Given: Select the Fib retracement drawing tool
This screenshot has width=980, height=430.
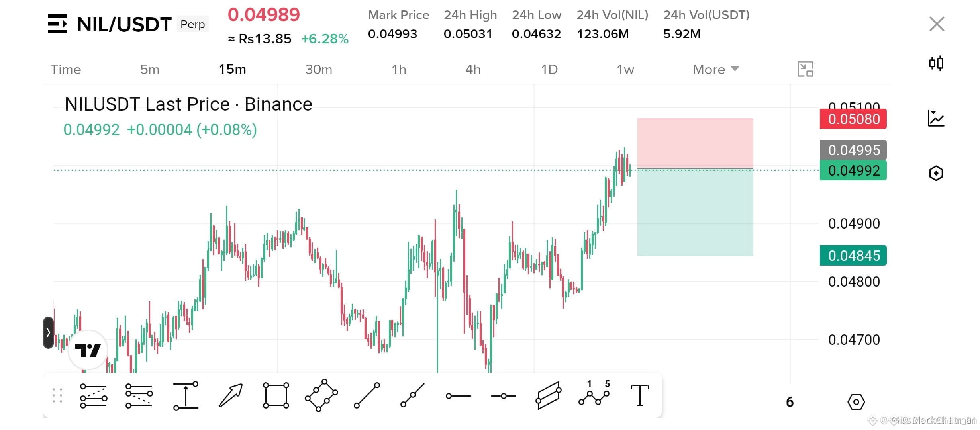Looking at the screenshot, I should pyautogui.click(x=94, y=396).
